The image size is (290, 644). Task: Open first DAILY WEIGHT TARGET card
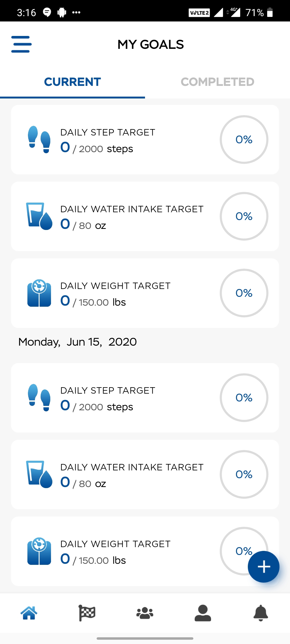tap(145, 293)
